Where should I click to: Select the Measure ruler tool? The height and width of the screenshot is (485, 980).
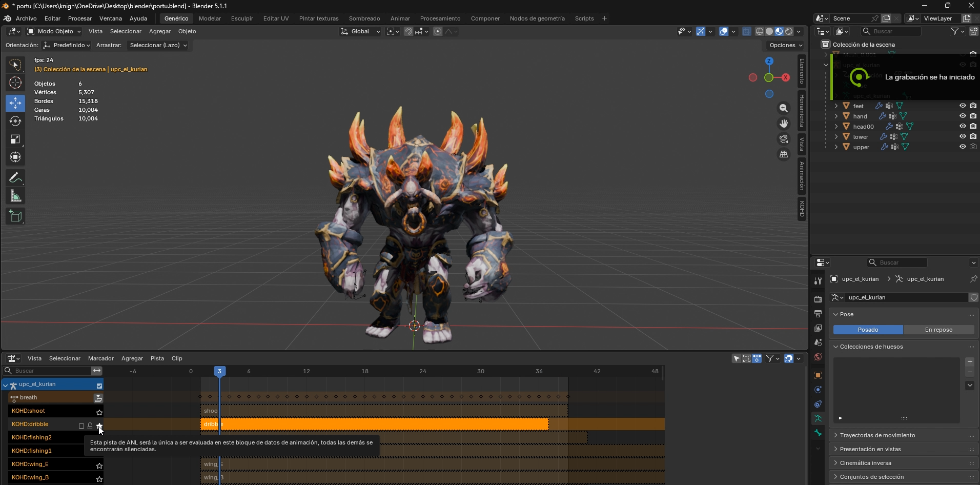pos(15,196)
